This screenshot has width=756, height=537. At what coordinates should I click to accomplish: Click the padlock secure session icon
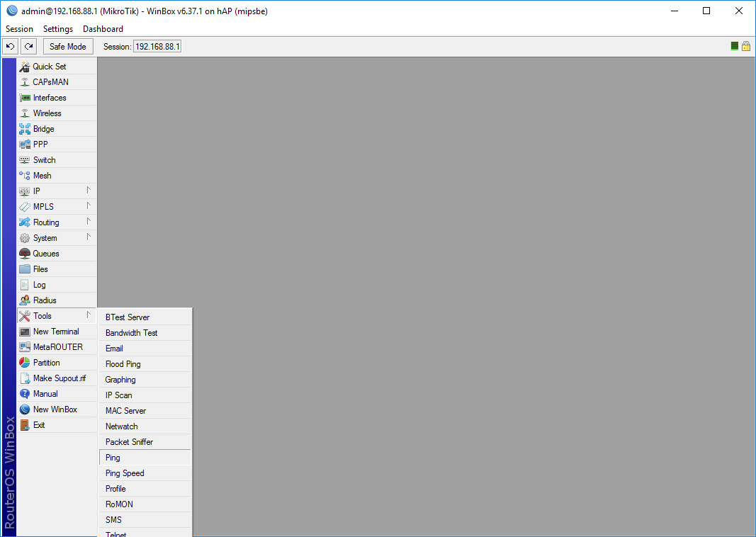click(746, 46)
